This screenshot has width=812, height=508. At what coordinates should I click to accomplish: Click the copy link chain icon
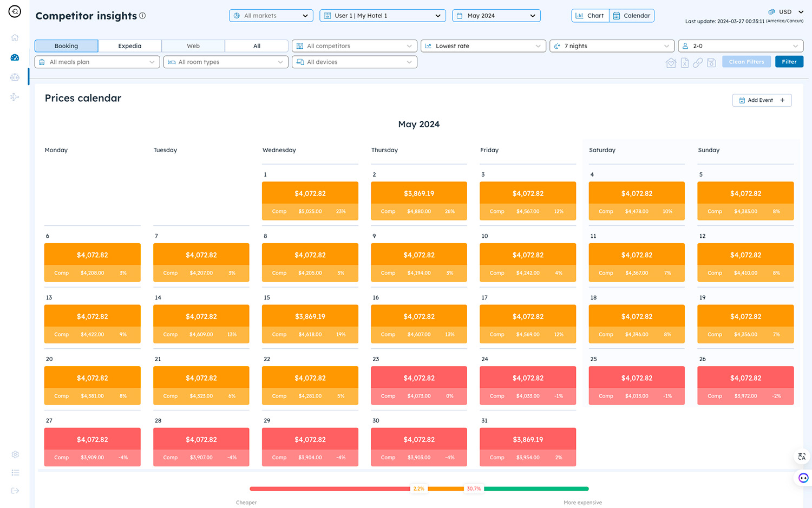click(698, 63)
